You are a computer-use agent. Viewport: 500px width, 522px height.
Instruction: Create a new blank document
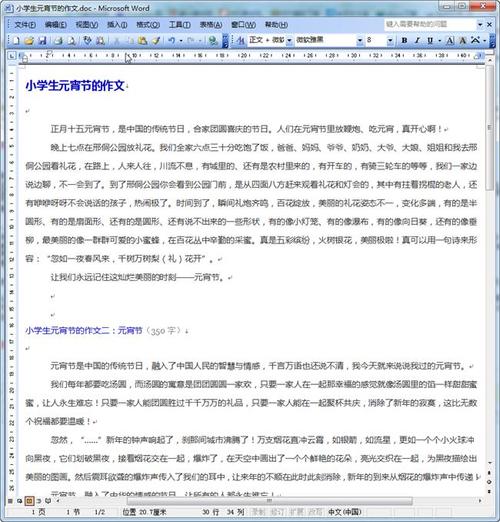tap(16, 41)
